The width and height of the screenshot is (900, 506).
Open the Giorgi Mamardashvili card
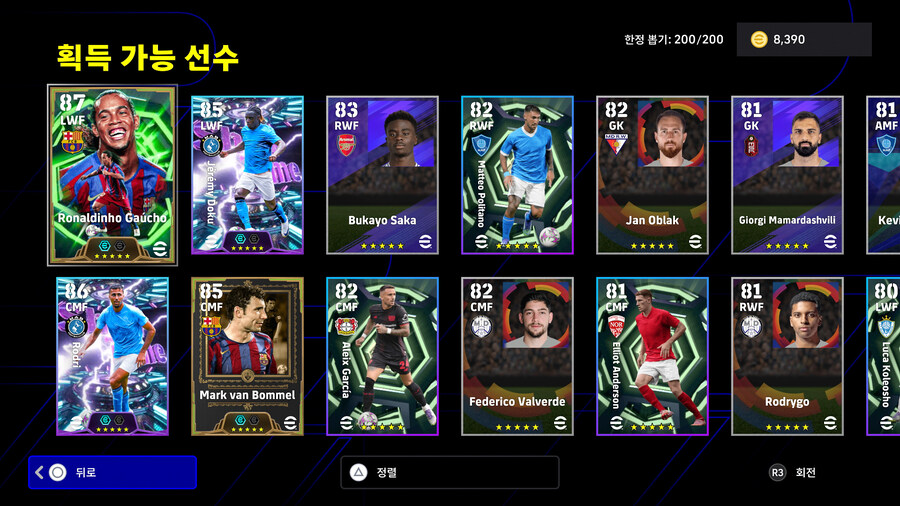[x=787, y=175]
